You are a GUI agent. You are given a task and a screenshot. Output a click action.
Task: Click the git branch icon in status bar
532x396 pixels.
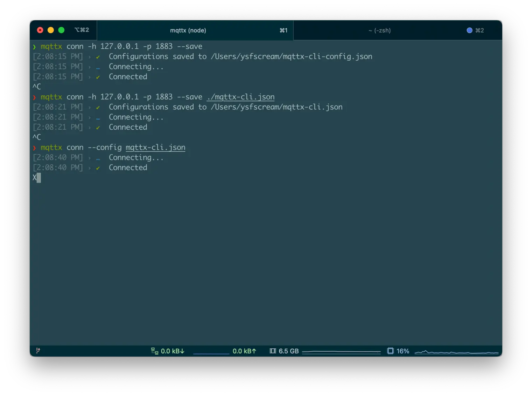pyautogui.click(x=38, y=351)
